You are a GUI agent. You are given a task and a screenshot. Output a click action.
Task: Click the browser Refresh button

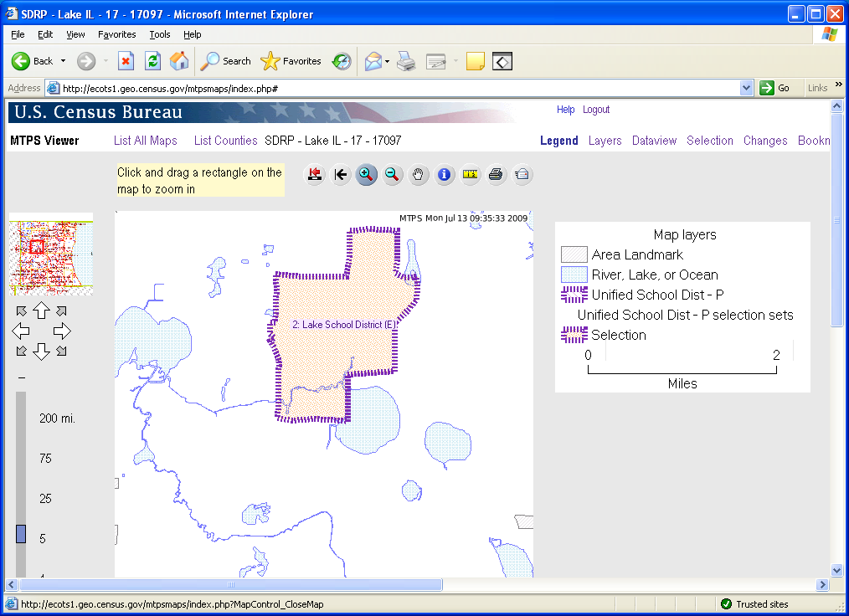tap(152, 61)
